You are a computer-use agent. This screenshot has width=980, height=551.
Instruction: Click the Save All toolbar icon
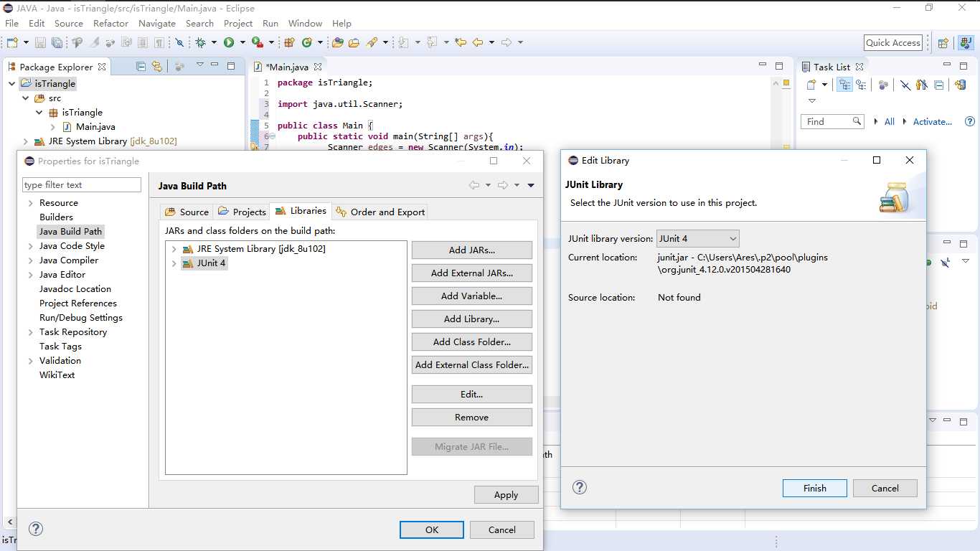click(57, 43)
